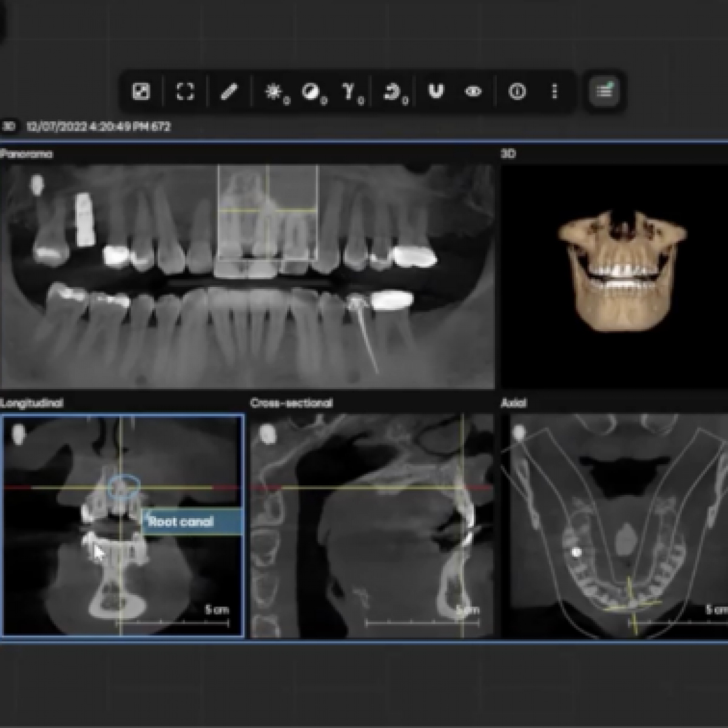728x728 pixels.
Task: Click the yellow region box on panorama
Action: click(268, 212)
